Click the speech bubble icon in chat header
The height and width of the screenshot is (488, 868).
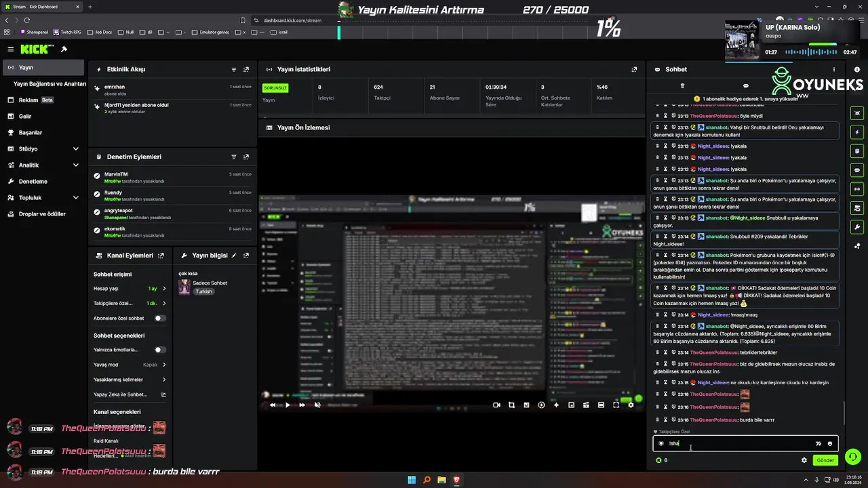(746, 86)
